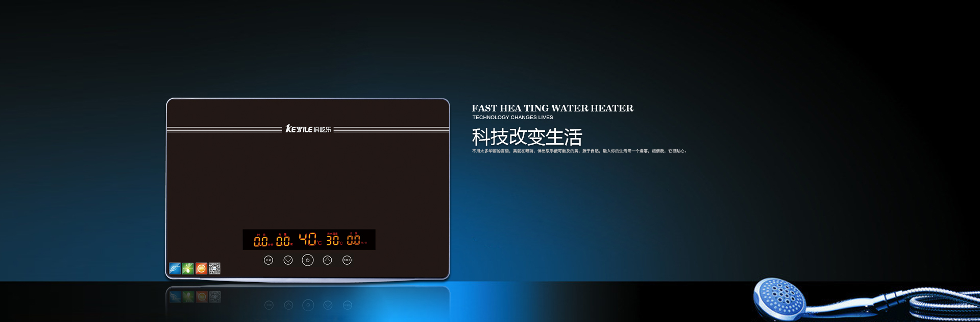Click the KEYILE 科屹乐 brand logo
This screenshot has width=980, height=322.
click(308, 129)
